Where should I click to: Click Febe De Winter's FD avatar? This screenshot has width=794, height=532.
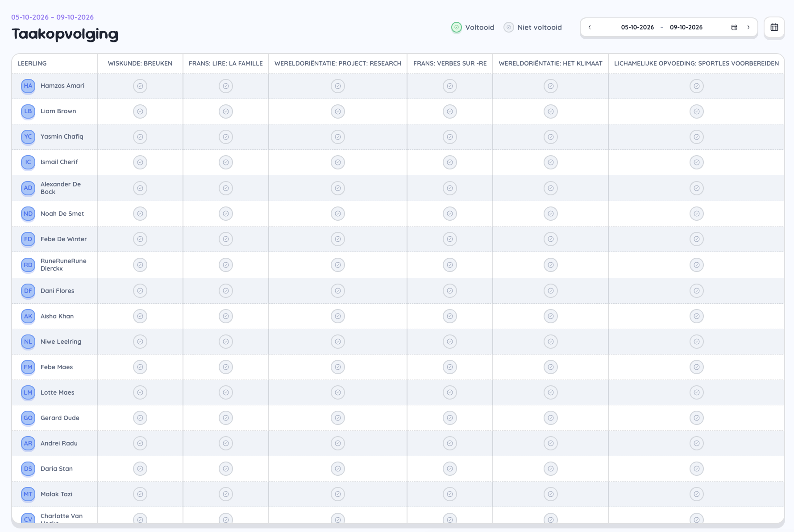click(x=28, y=239)
